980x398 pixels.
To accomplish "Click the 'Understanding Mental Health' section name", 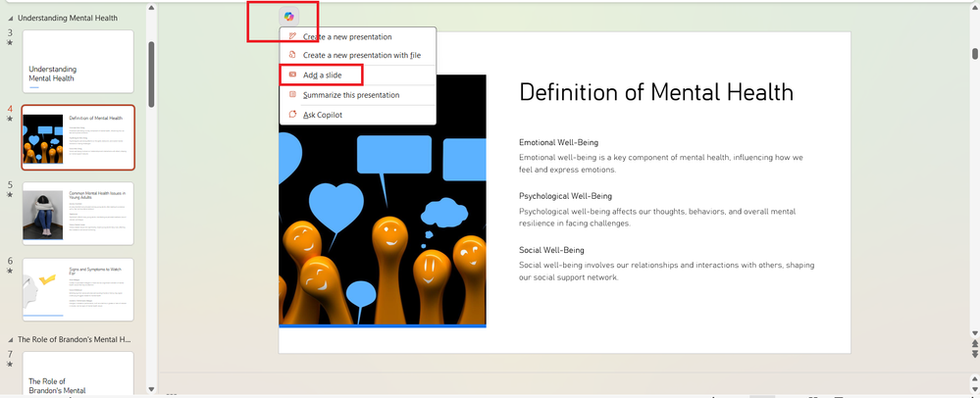I will [x=68, y=18].
